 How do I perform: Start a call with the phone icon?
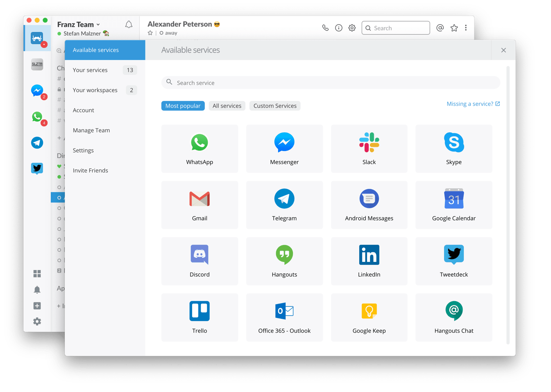(325, 28)
